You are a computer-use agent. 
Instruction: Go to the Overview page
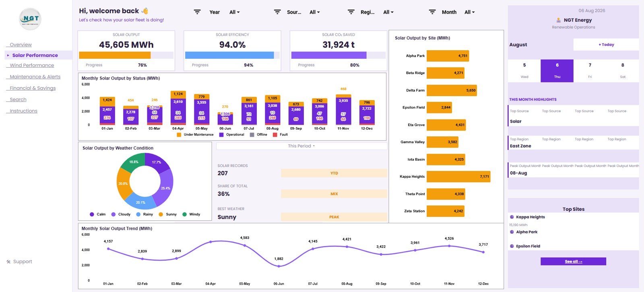[x=21, y=45]
